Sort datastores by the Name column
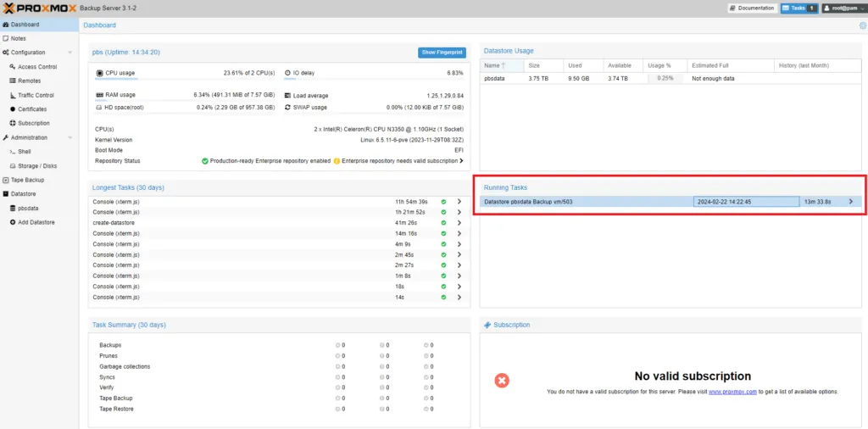Screen dimensions: 868x429 [x=502, y=65]
